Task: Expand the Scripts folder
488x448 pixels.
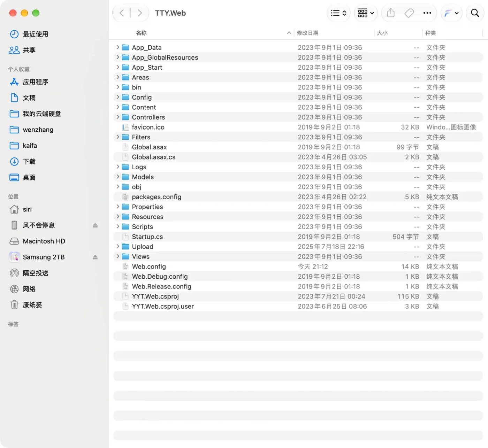Action: click(x=118, y=226)
